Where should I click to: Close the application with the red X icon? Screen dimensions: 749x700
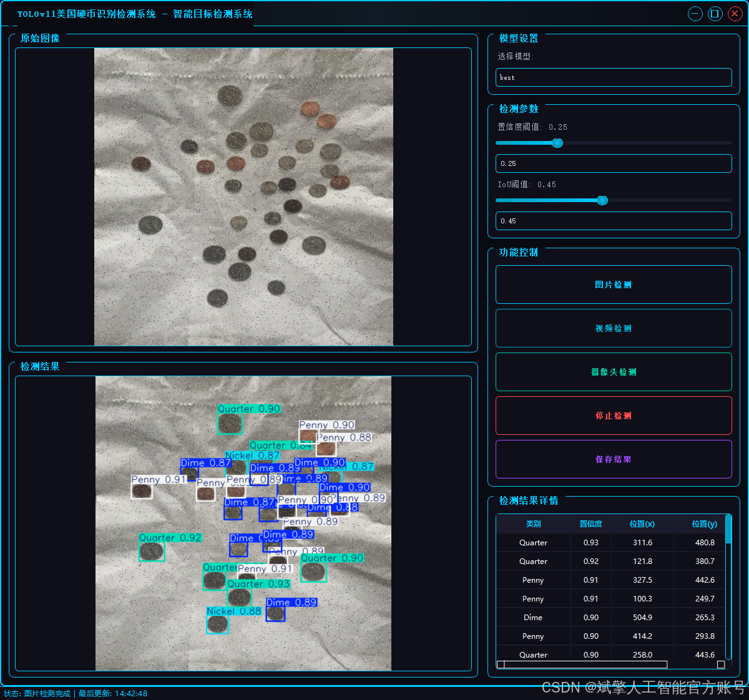point(735,14)
